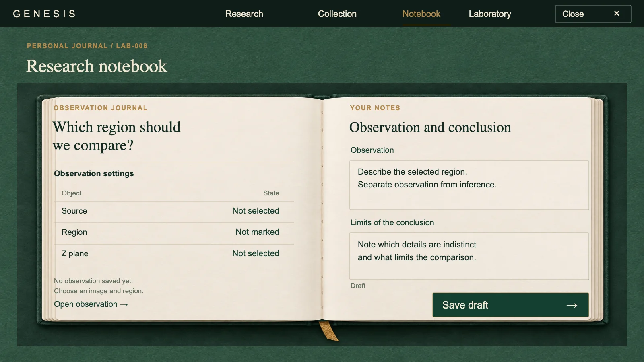Select the Source row label
The image size is (644, 362).
pyautogui.click(x=74, y=211)
